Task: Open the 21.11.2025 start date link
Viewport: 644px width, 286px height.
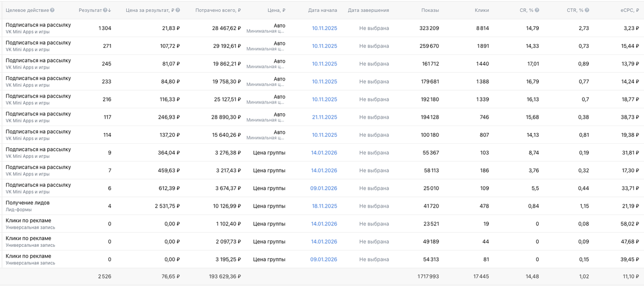Action: pos(324,117)
